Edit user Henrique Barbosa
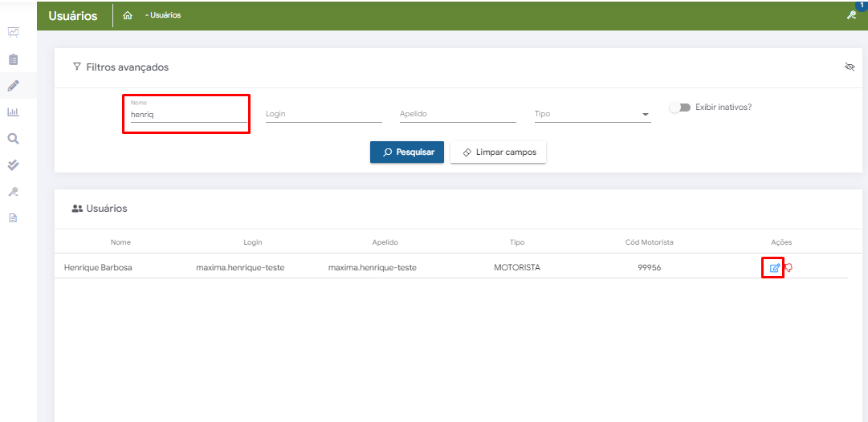Viewport: 868px width, 422px height. [x=774, y=268]
